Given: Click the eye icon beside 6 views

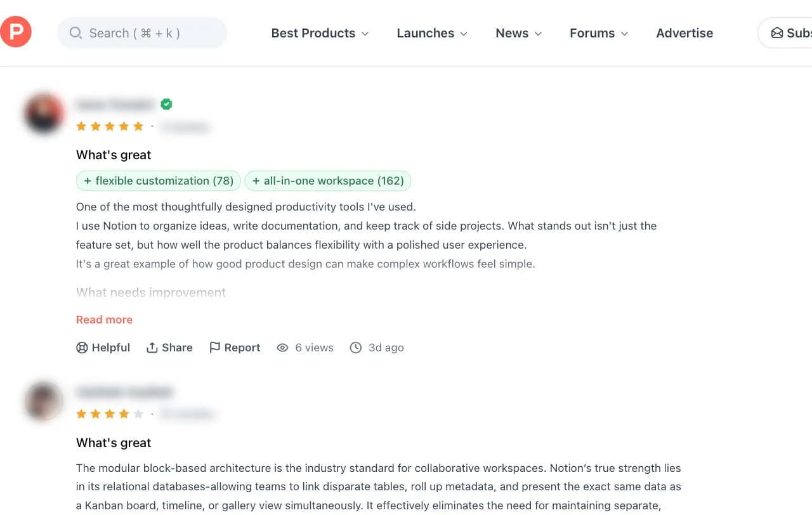Looking at the screenshot, I should 282,348.
